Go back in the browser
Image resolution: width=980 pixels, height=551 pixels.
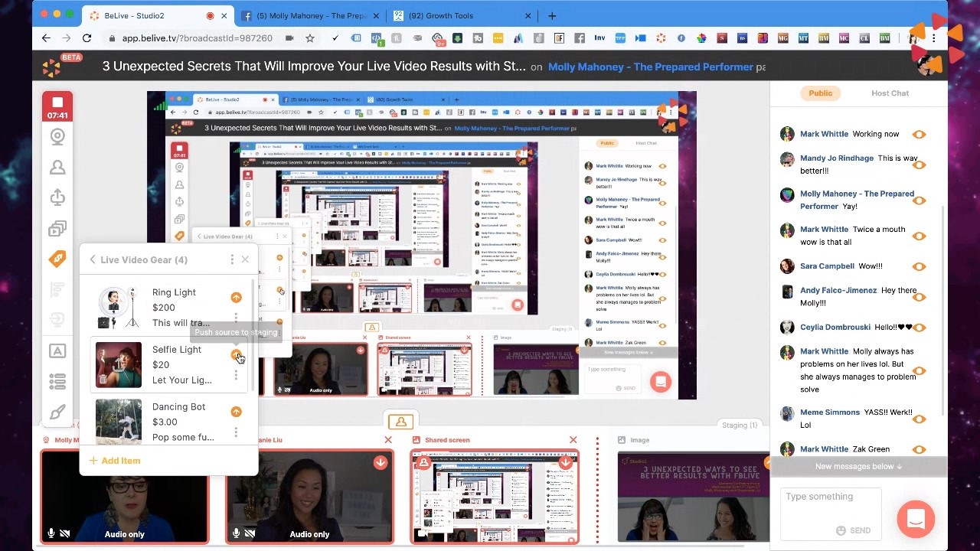[x=46, y=37]
